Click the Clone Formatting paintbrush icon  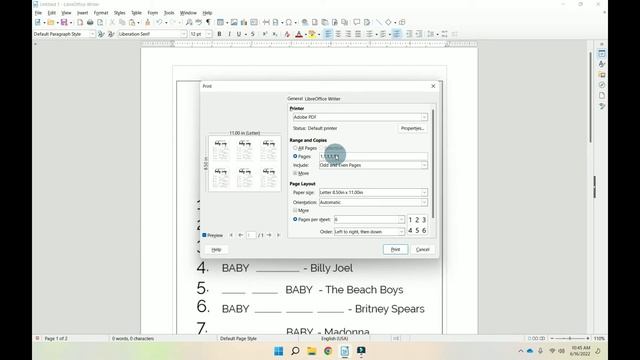point(147,22)
